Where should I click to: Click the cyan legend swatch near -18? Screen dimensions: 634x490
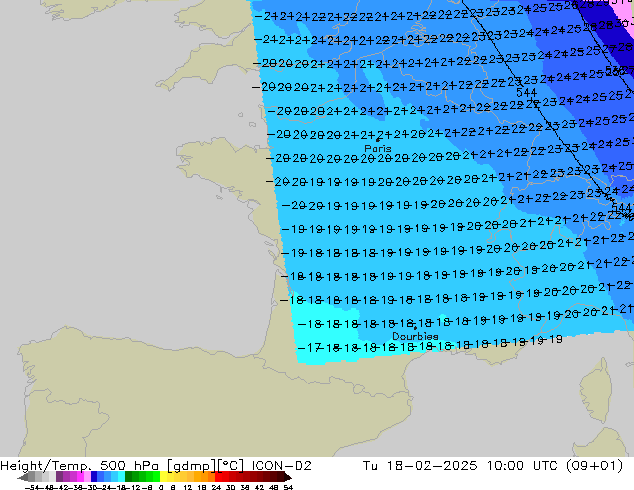[121, 476]
